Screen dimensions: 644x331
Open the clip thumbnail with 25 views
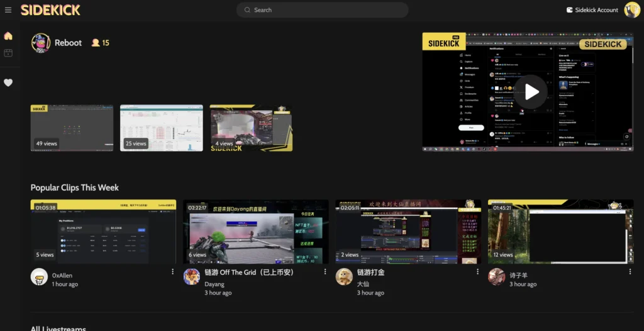(x=162, y=128)
